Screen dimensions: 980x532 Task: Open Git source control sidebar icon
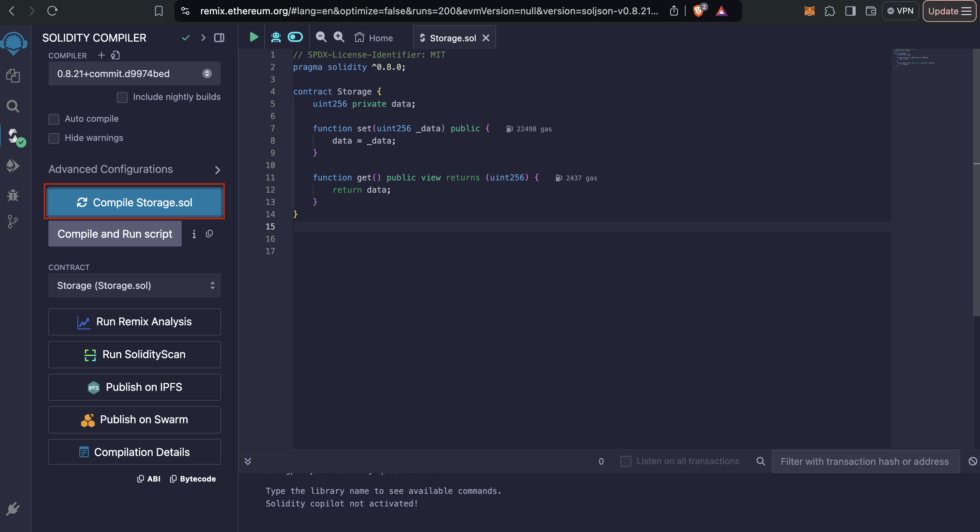coord(13,222)
